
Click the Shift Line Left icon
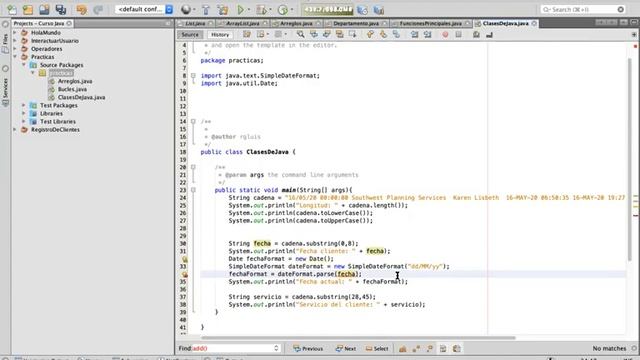415,35
